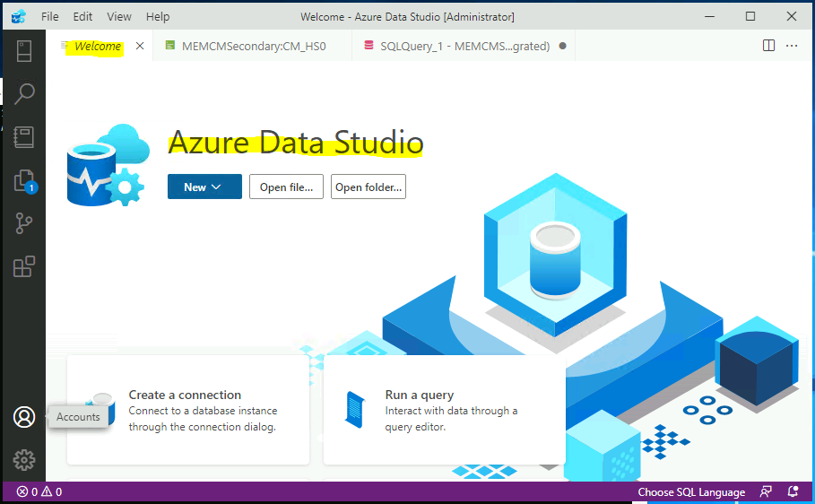Switch to the SQLQuery_1 tab

[x=464, y=46]
